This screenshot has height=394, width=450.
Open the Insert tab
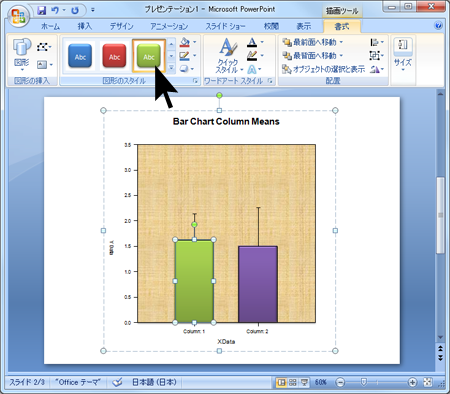point(85,26)
